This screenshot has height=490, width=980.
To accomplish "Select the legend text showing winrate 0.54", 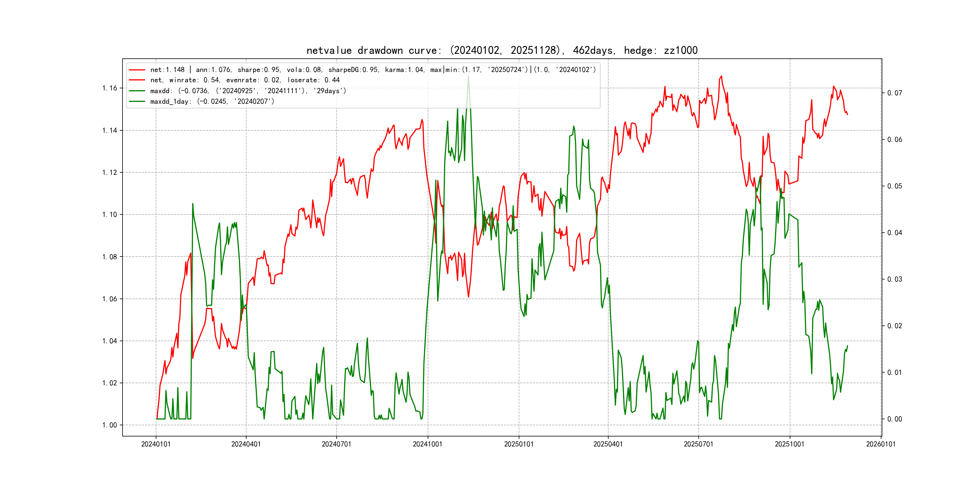I will [245, 80].
